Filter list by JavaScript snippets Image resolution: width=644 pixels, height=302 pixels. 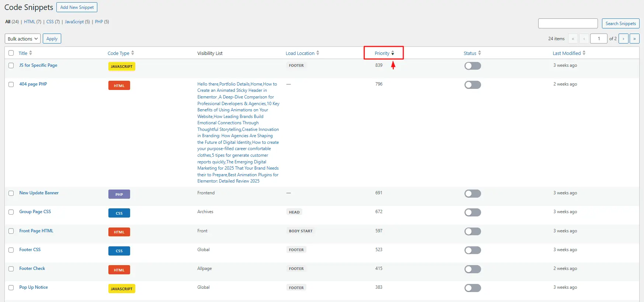pos(74,22)
